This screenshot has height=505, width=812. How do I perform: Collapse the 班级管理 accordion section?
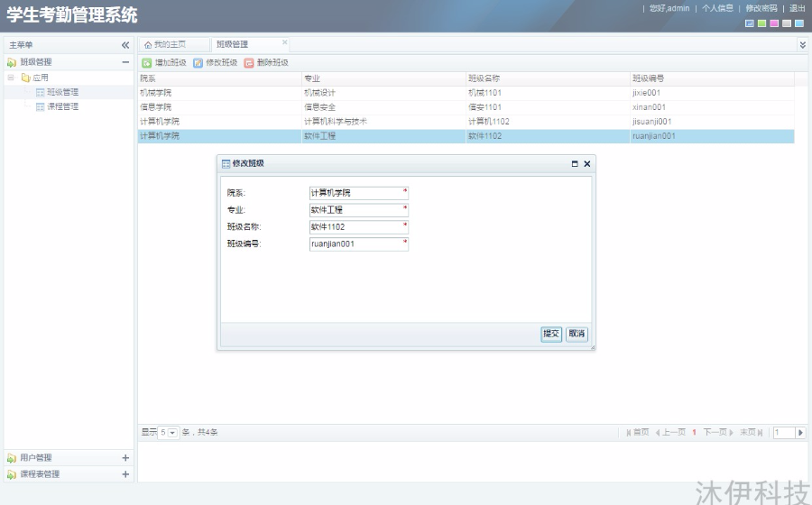pos(125,62)
